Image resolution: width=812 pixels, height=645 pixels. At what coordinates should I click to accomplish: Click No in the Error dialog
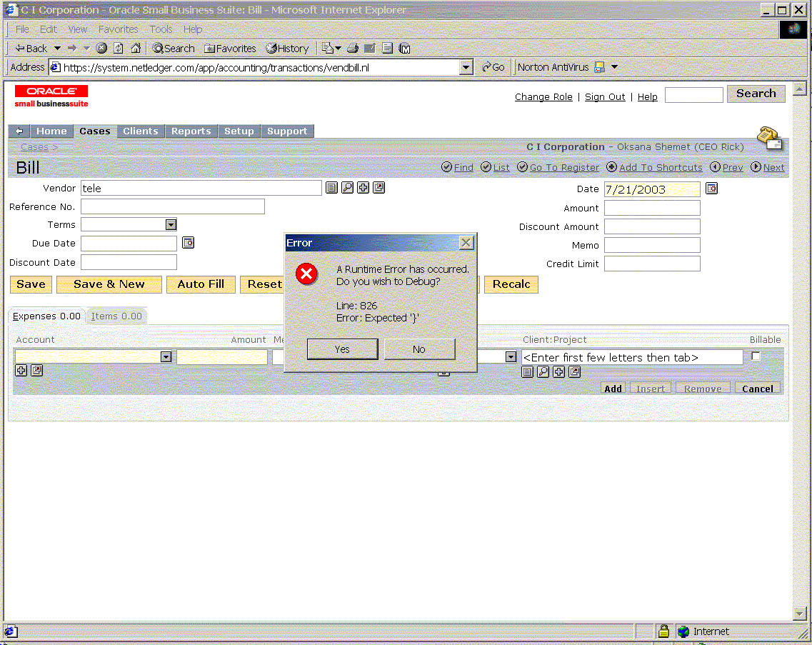pos(419,349)
